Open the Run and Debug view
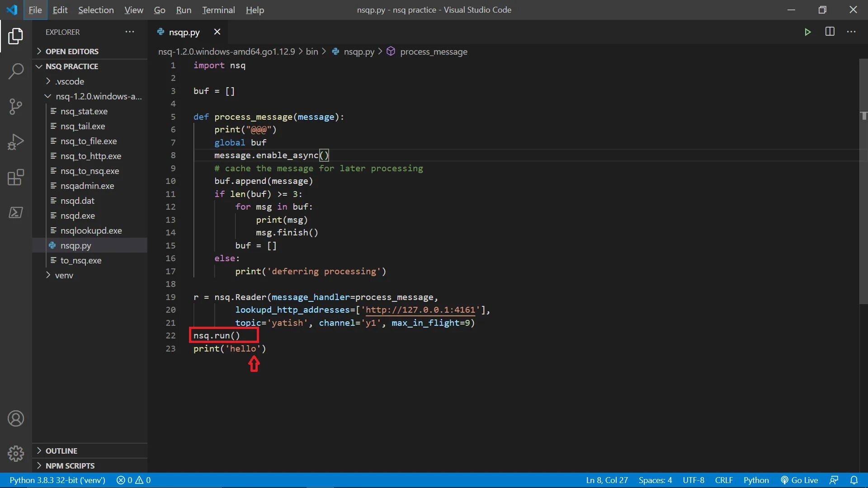The height and width of the screenshot is (488, 868). coord(16,142)
